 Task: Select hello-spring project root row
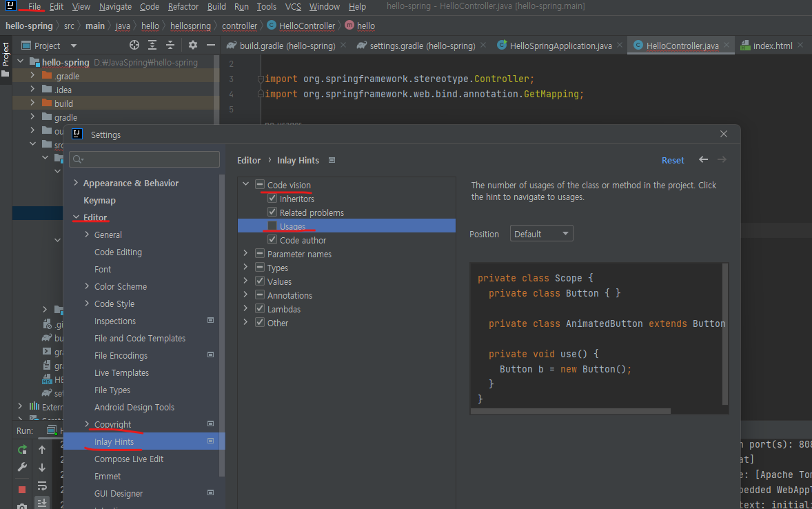click(x=116, y=62)
